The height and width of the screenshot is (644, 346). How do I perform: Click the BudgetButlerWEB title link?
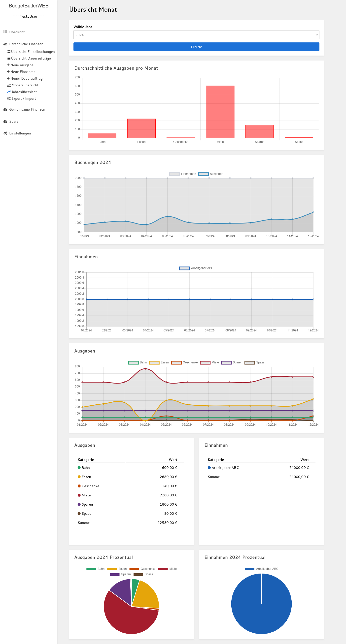pyautogui.click(x=29, y=6)
